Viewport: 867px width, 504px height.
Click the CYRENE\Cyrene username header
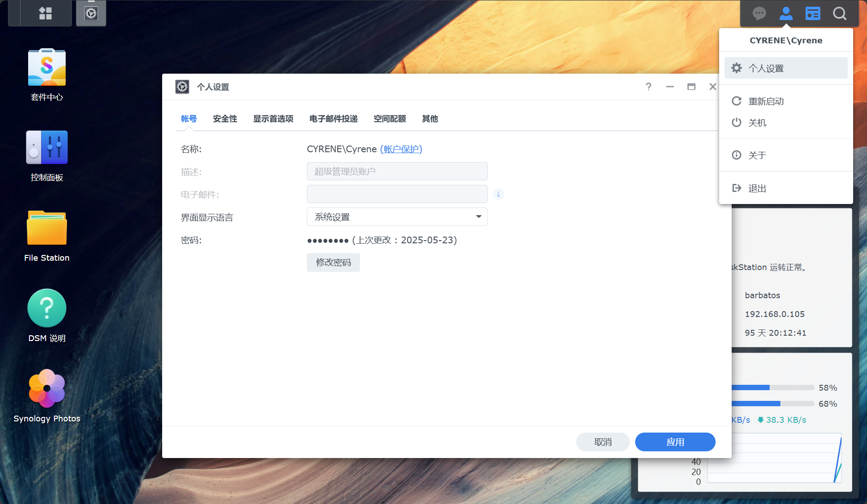(786, 40)
